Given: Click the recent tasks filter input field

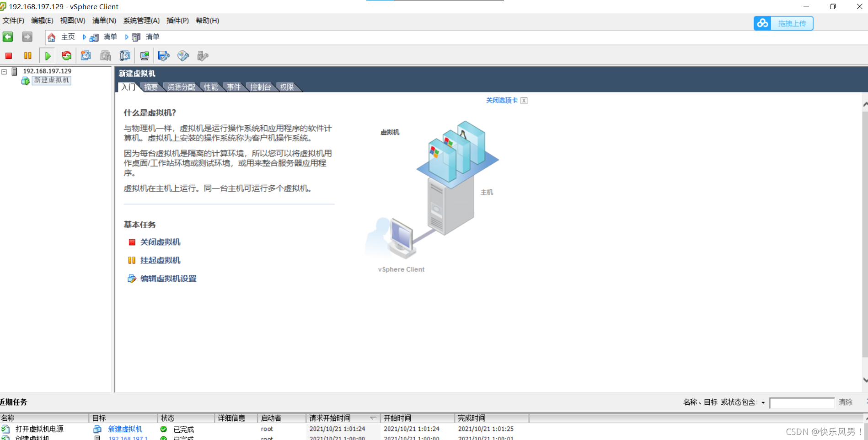Looking at the screenshot, I should tap(802, 402).
